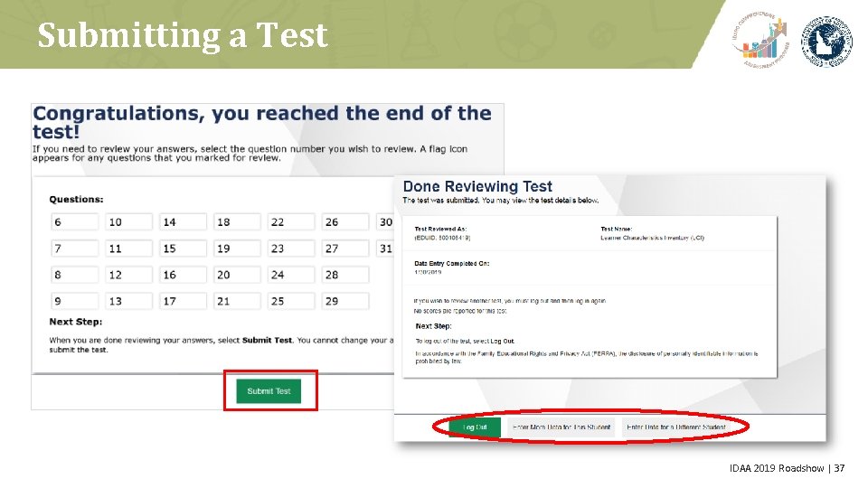
Task: Click question 30 box
Action: (x=385, y=222)
